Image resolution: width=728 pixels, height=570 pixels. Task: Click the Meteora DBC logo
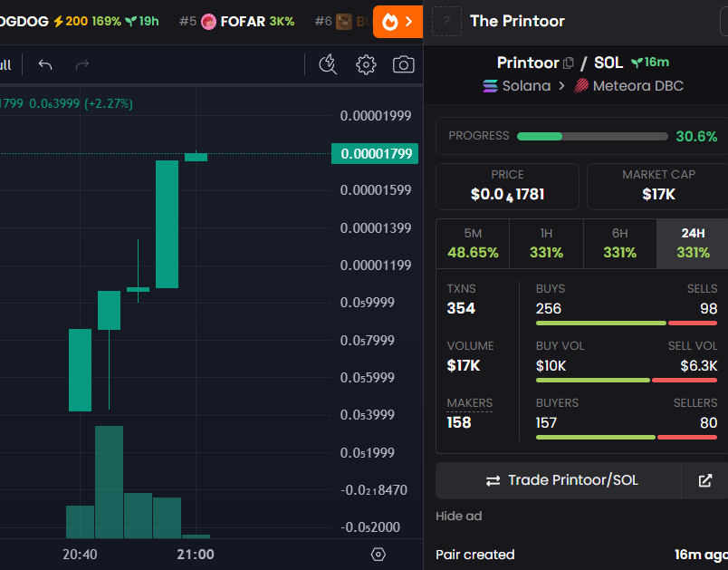coord(580,86)
